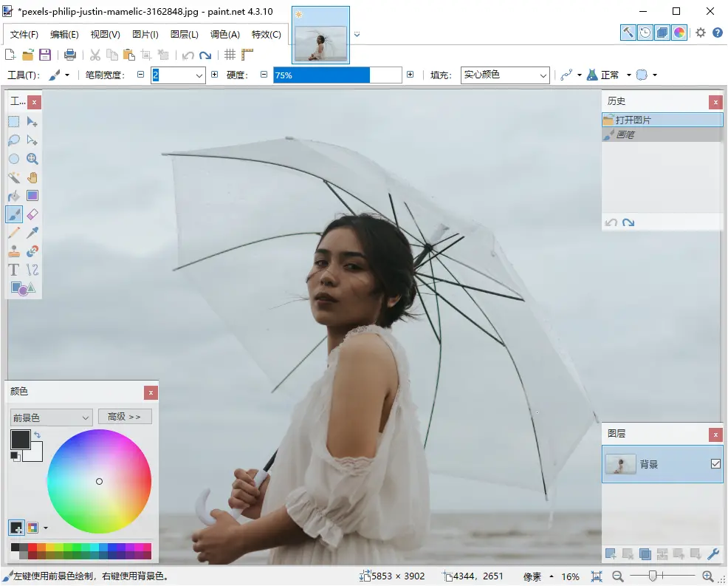Click the 高级 >> button
Screen dimensions: 728x586
pyautogui.click(x=124, y=417)
